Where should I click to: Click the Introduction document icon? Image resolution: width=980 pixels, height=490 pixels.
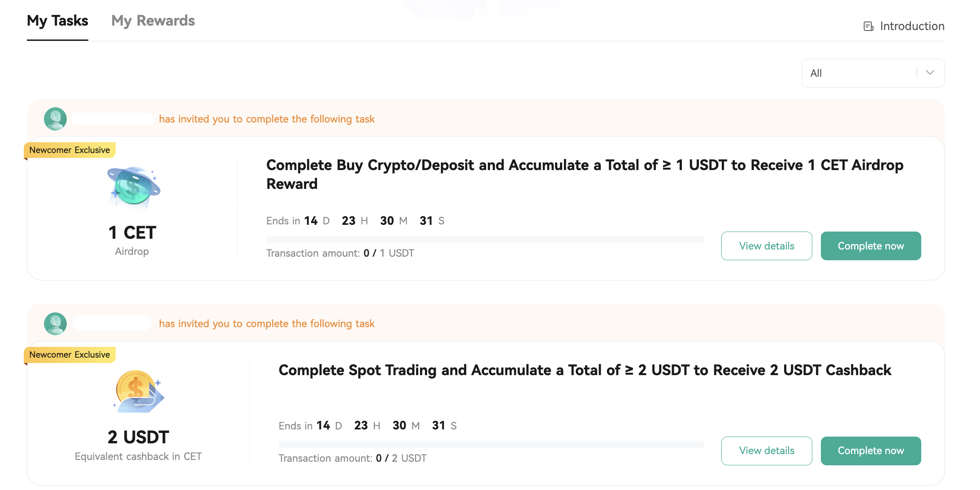868,26
